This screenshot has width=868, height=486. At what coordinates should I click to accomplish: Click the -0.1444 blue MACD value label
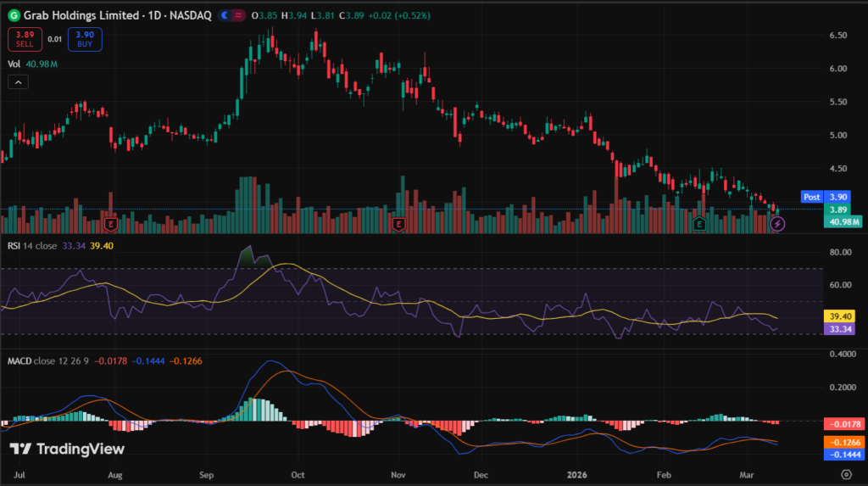[x=842, y=455]
